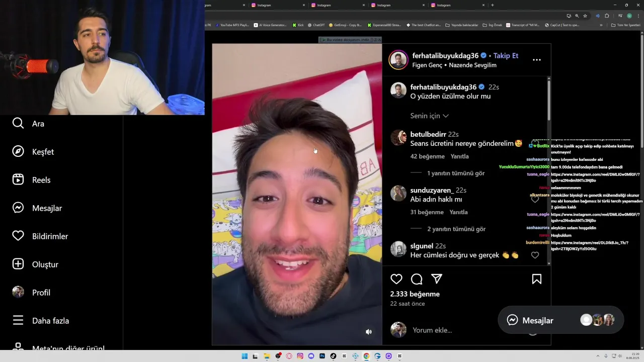Like slgunel comment heart
This screenshot has height=362, width=644.
535,255
